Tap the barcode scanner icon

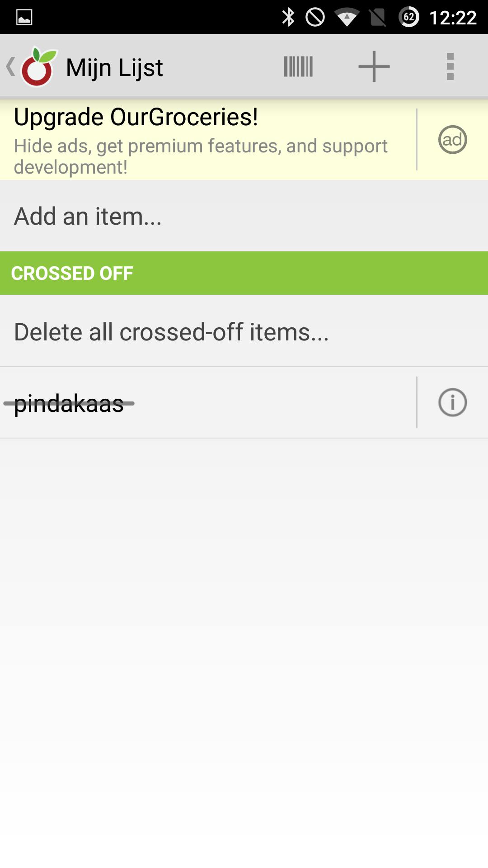pyautogui.click(x=298, y=66)
